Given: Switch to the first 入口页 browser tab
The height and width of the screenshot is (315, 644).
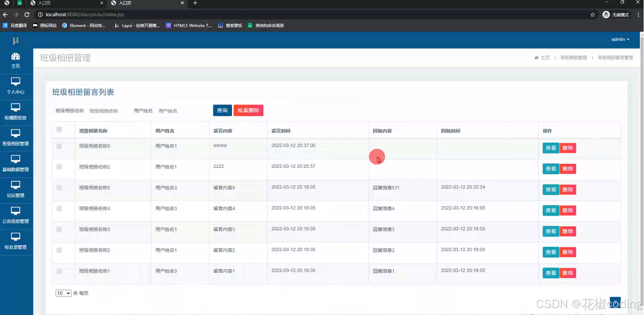Looking at the screenshot, I should [67, 3].
